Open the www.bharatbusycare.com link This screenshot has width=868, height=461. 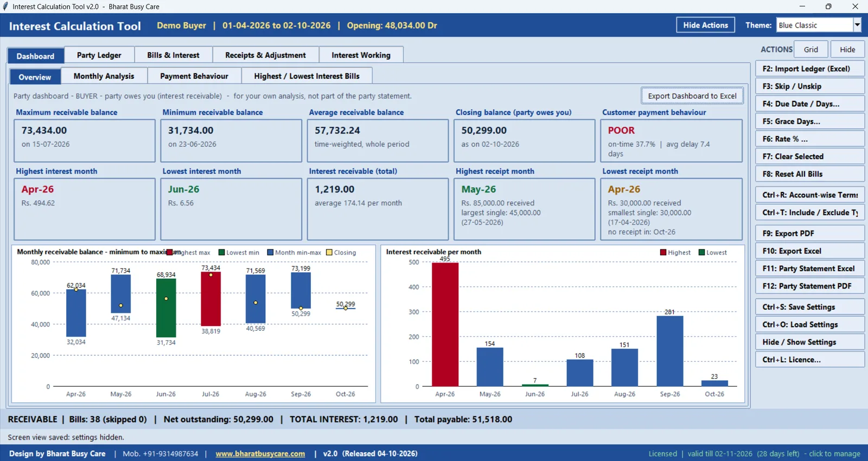click(260, 453)
